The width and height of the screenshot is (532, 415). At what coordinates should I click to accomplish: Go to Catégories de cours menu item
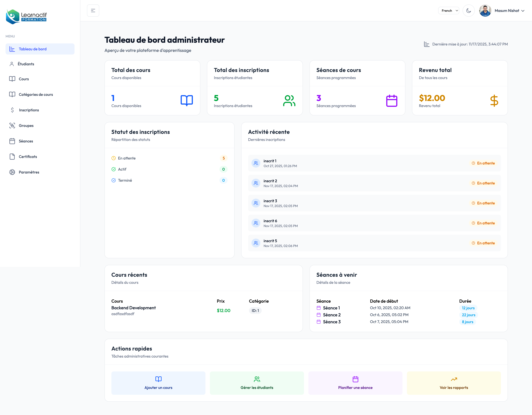click(36, 94)
